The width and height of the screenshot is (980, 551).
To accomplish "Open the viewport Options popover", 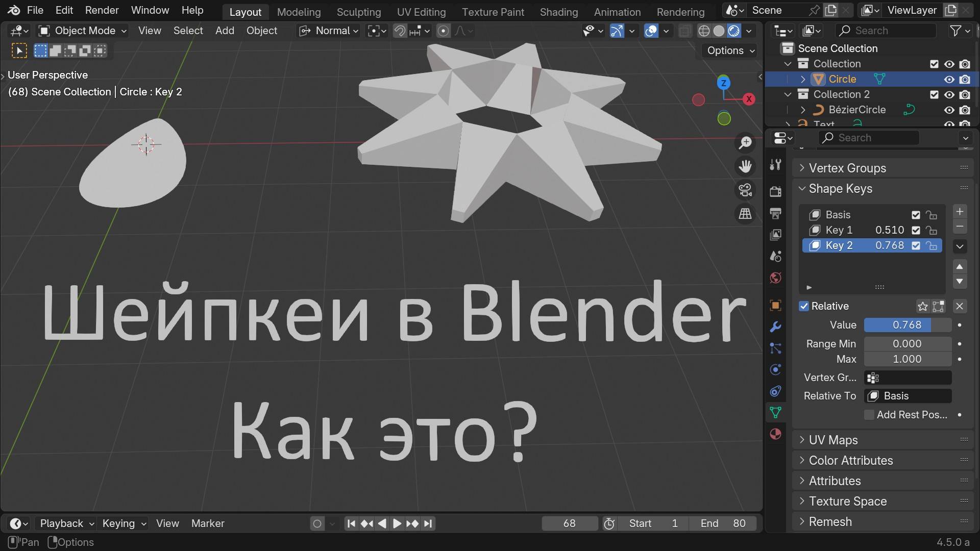I will click(x=729, y=50).
